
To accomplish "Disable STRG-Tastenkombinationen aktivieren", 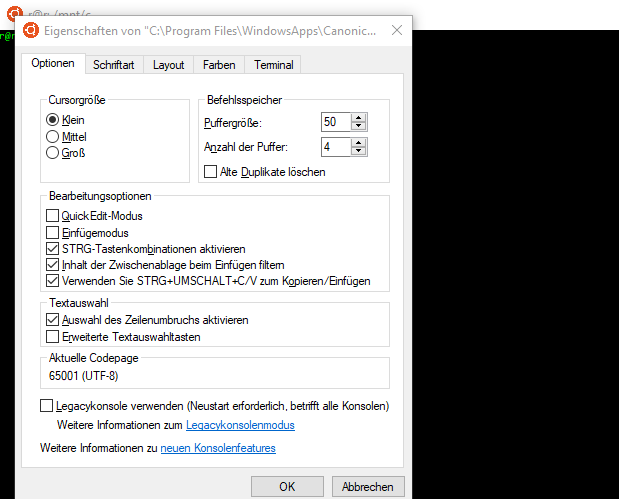I will 52,249.
